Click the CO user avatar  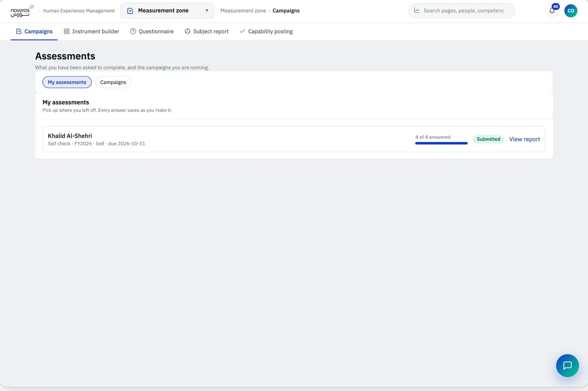coord(571,11)
